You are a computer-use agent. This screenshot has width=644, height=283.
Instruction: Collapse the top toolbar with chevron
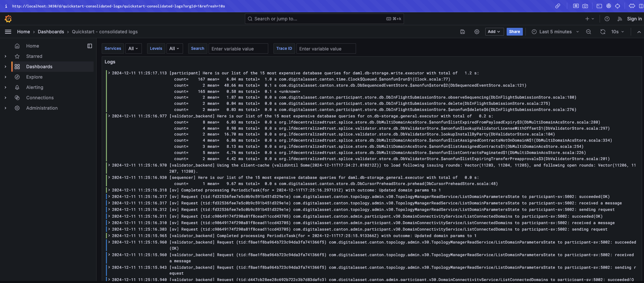[639, 32]
